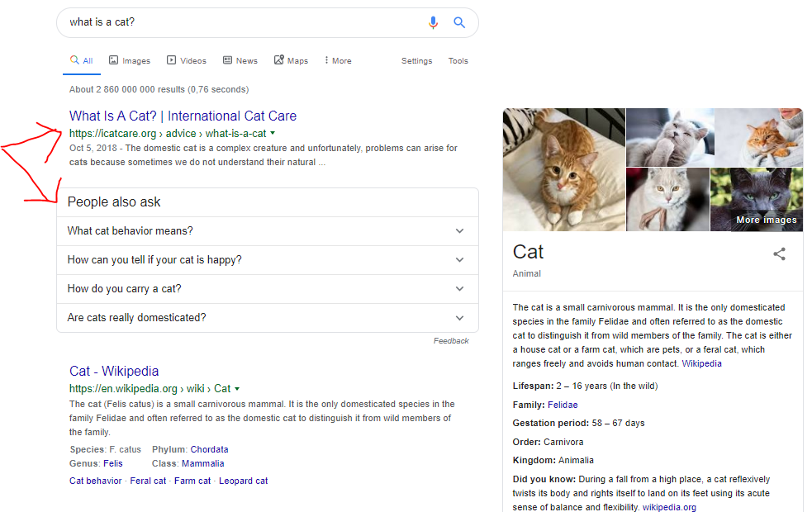
Task: Open the Tools option
Action: point(458,60)
